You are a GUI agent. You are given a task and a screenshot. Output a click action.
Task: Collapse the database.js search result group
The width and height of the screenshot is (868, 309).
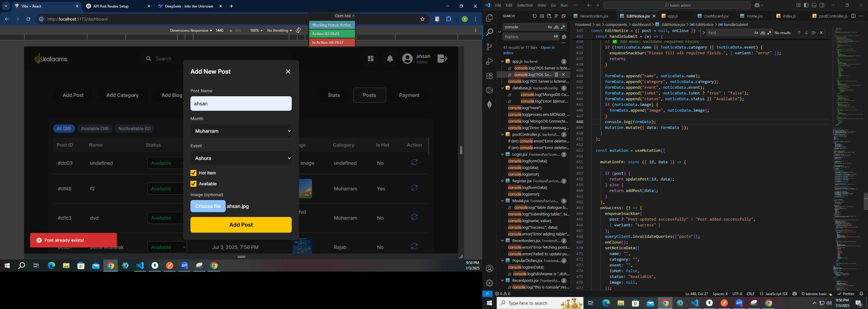click(x=502, y=88)
